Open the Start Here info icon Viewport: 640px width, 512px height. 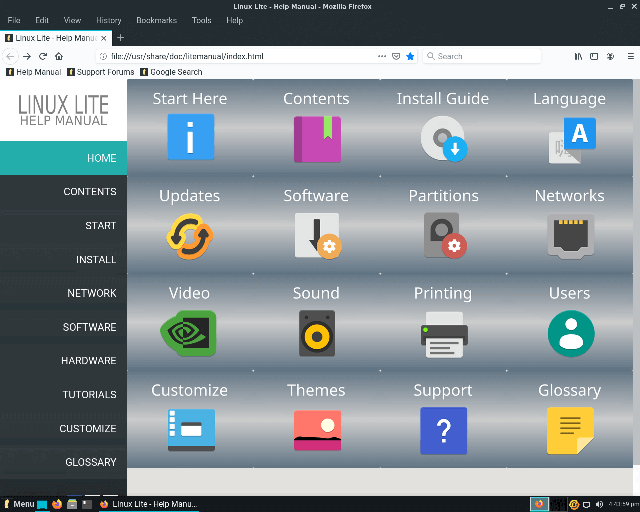(x=190, y=137)
